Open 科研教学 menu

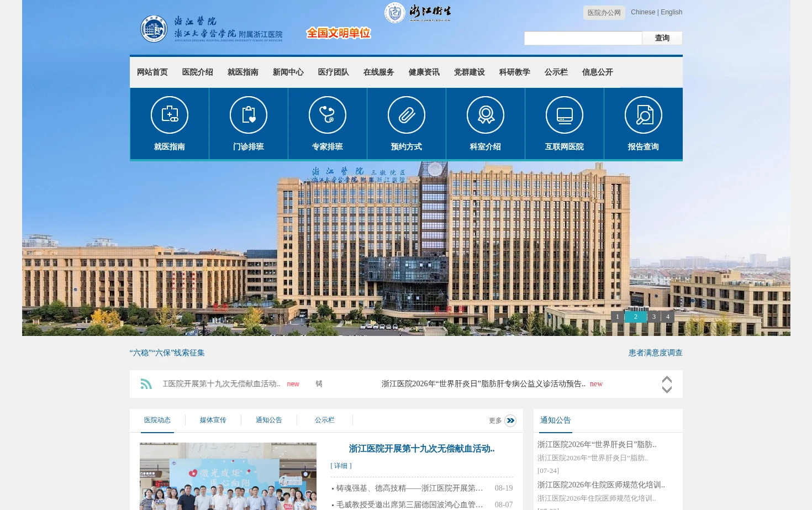515,72
